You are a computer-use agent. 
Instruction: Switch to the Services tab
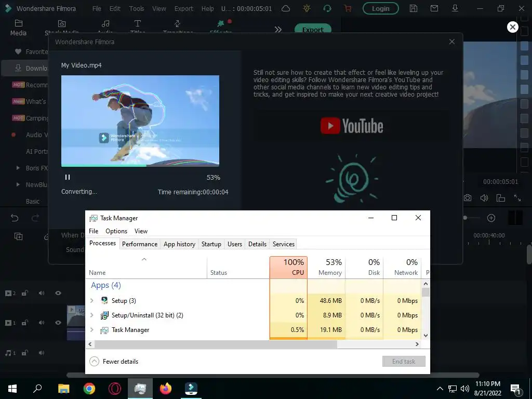point(284,244)
